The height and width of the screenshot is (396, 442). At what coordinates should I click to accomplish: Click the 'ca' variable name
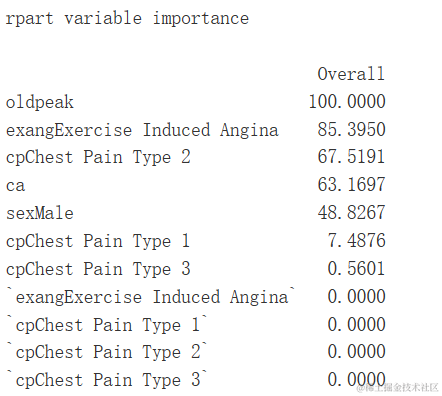(15, 186)
